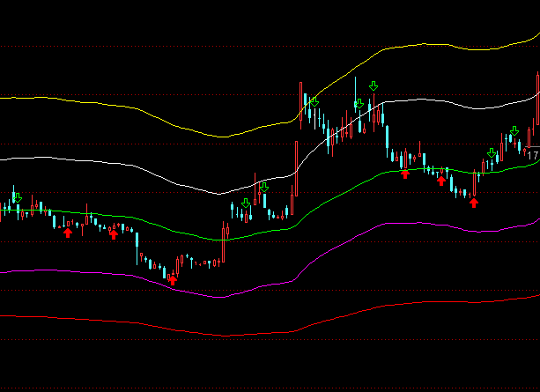
Task: Click the tall red candlestick at far right edge
Action: pos(537,97)
